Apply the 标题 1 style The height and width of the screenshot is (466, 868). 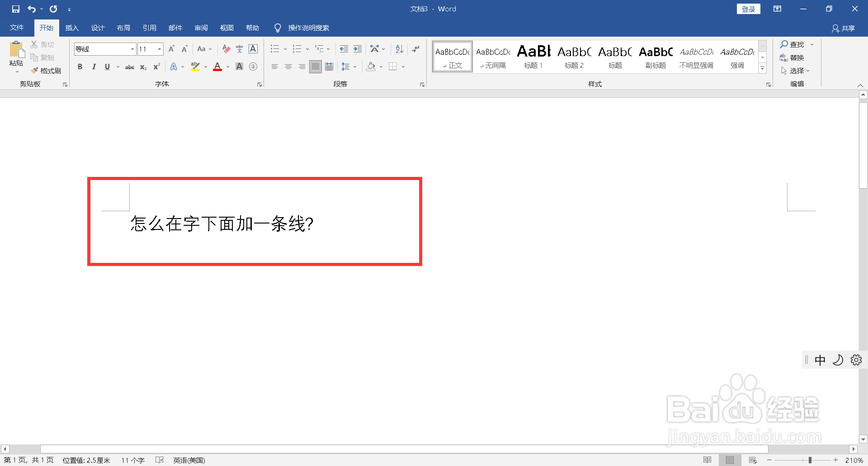[x=533, y=57]
